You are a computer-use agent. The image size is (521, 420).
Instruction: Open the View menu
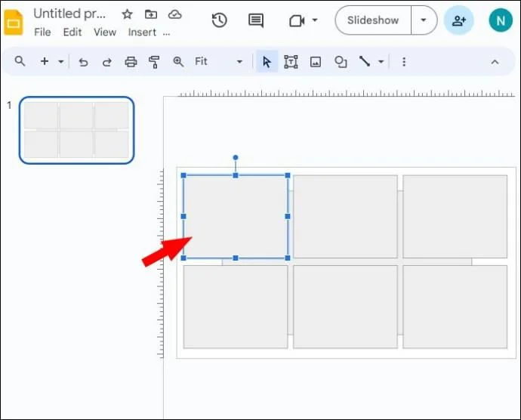pos(105,32)
